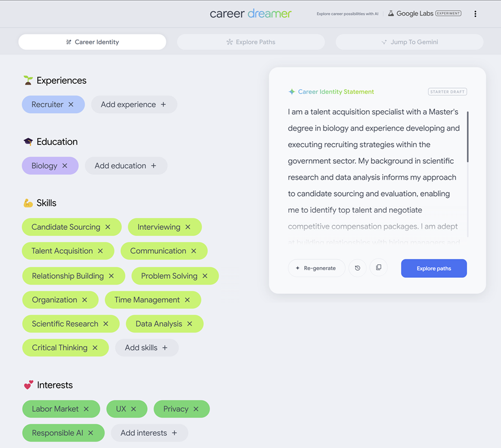Remove the Recruiter experience chip
The height and width of the screenshot is (448, 501).
(71, 104)
